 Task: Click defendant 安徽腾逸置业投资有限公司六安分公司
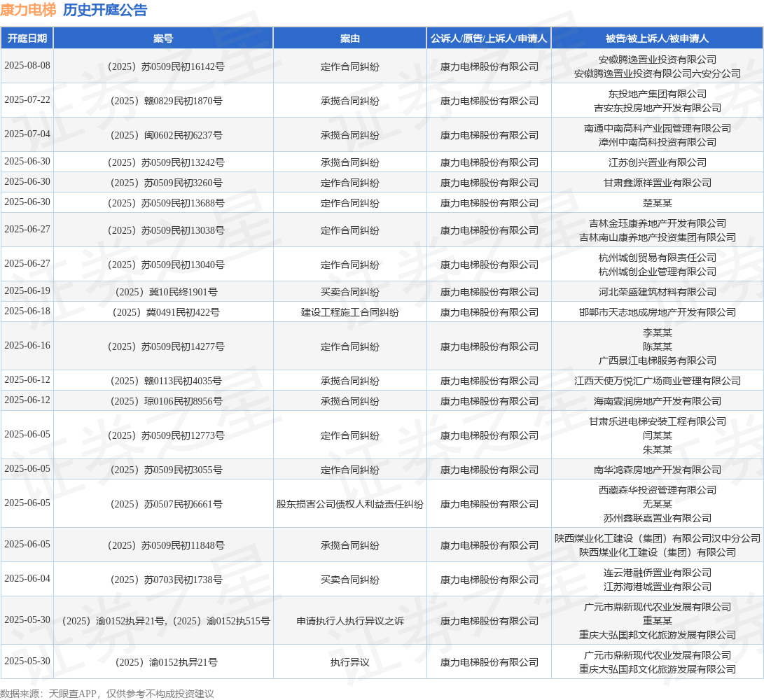click(x=658, y=73)
